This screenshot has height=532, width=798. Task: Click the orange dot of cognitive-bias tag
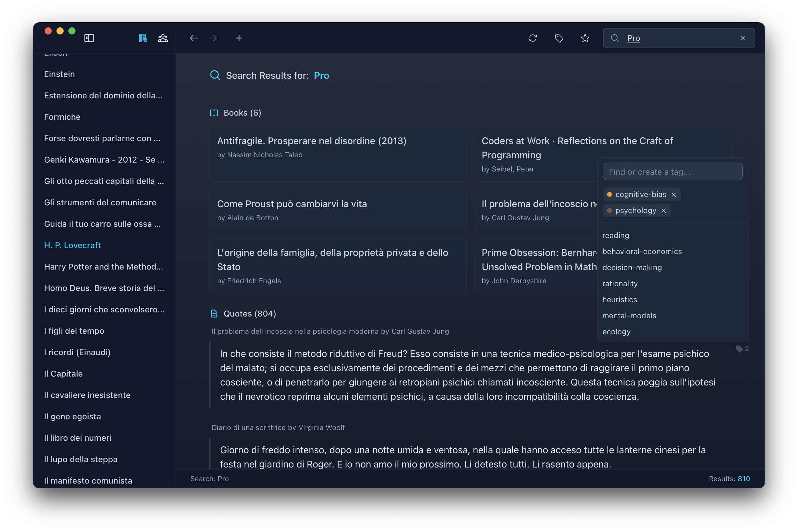(x=609, y=194)
